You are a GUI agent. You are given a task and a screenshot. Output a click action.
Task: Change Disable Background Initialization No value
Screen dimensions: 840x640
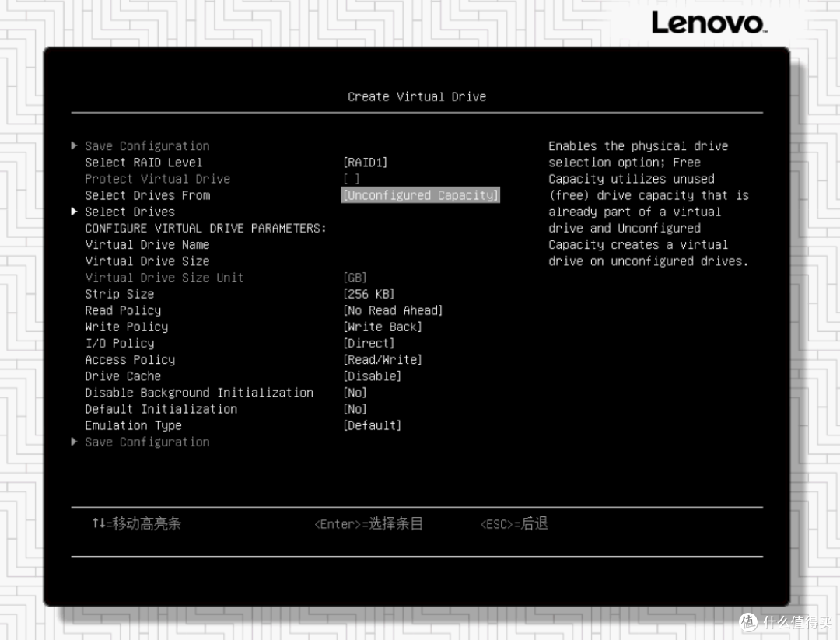[x=355, y=393]
